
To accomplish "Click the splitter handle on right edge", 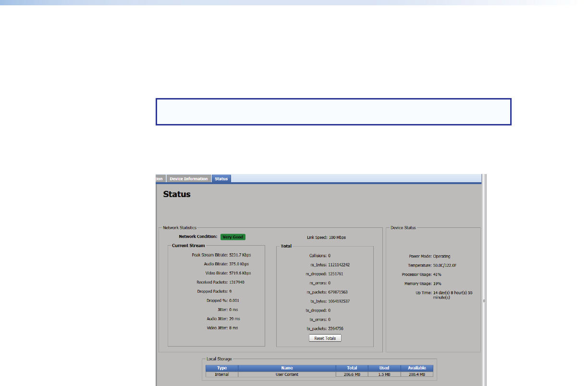I will coord(484,301).
